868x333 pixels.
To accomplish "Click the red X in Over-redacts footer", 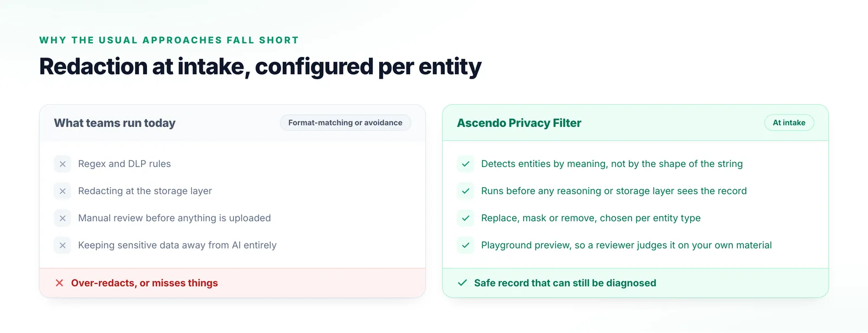I will [x=60, y=283].
